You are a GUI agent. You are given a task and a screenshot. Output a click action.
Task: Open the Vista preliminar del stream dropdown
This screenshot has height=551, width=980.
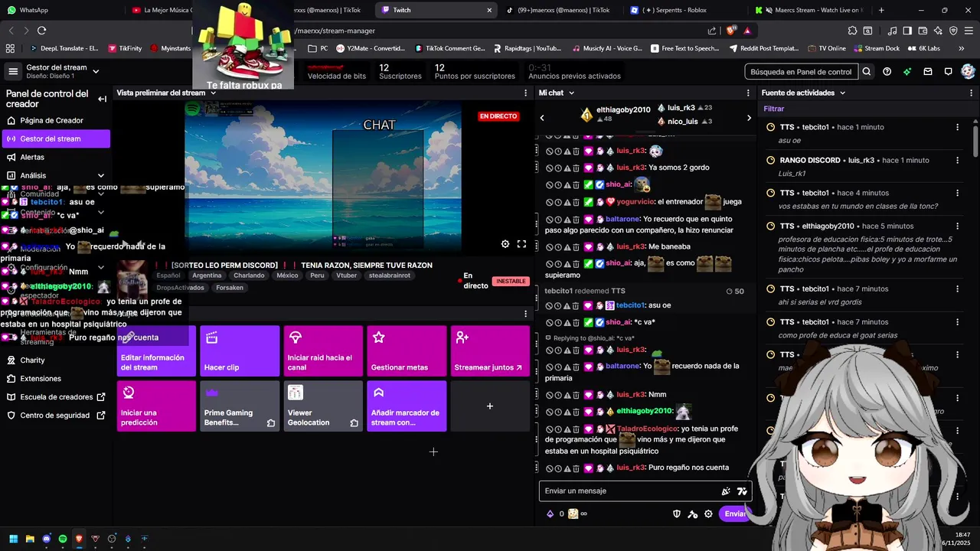pos(212,93)
